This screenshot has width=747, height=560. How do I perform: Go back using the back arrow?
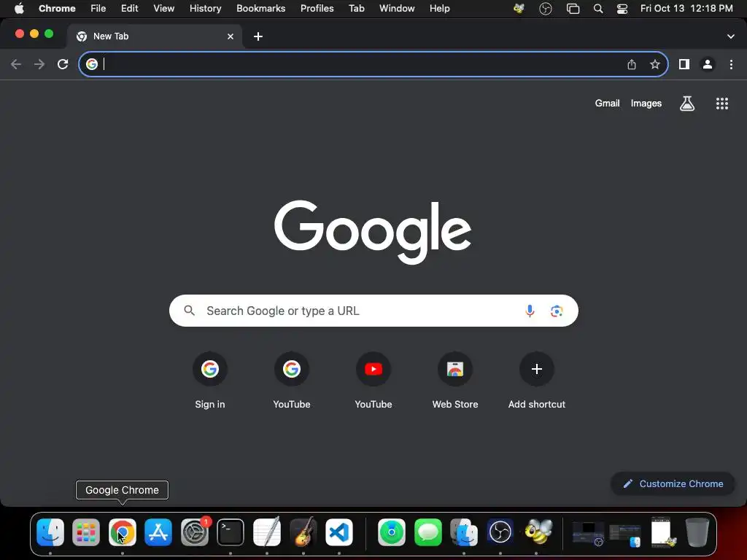(16, 64)
